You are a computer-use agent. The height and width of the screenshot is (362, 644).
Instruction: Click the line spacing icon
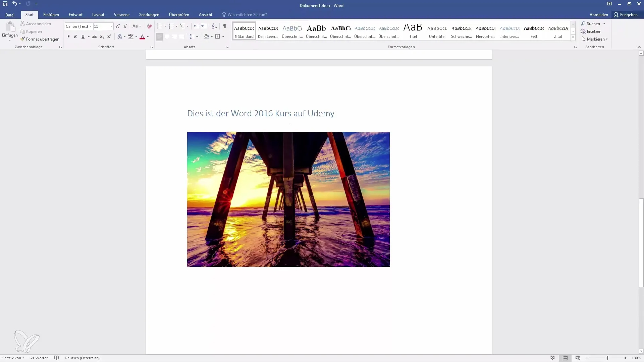click(x=192, y=37)
